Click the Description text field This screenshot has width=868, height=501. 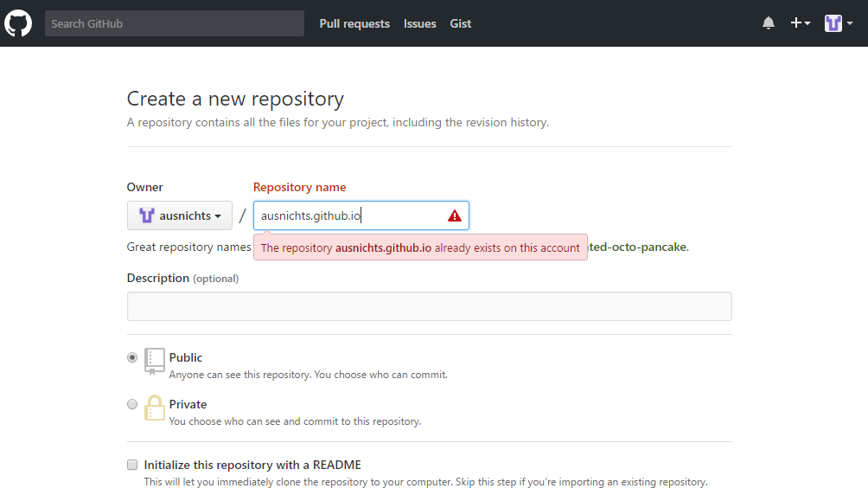click(429, 306)
